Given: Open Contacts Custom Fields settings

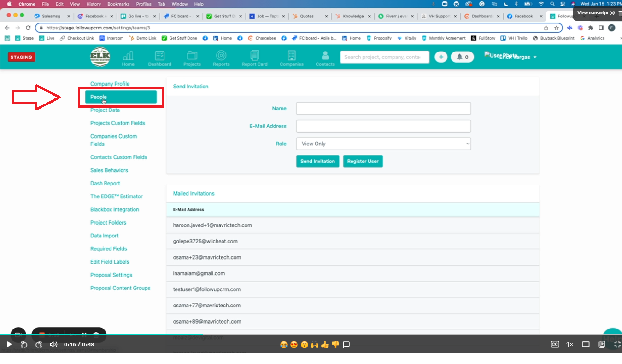Looking at the screenshot, I should point(118,157).
